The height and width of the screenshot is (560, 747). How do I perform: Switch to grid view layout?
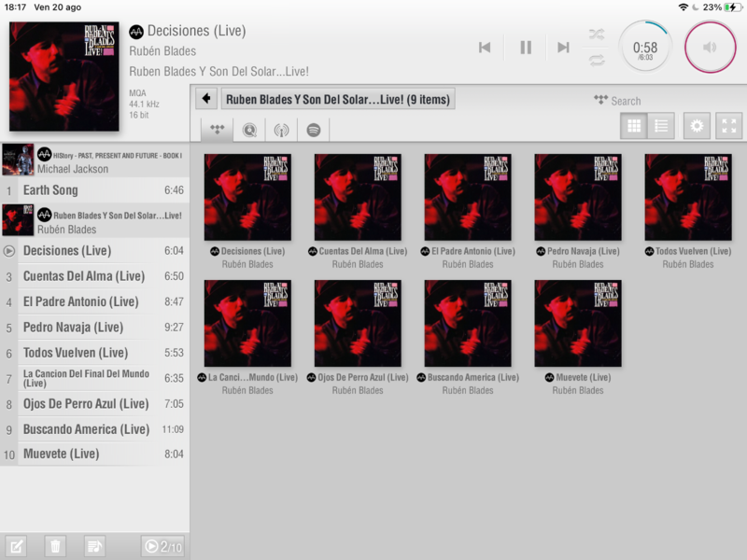(x=634, y=126)
